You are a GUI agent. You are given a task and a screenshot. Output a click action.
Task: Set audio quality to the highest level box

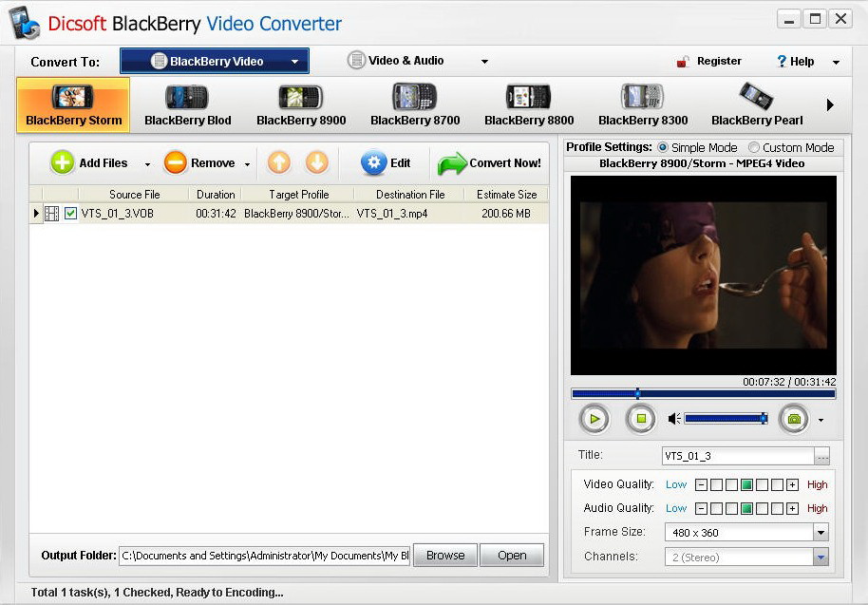pyautogui.click(x=777, y=508)
